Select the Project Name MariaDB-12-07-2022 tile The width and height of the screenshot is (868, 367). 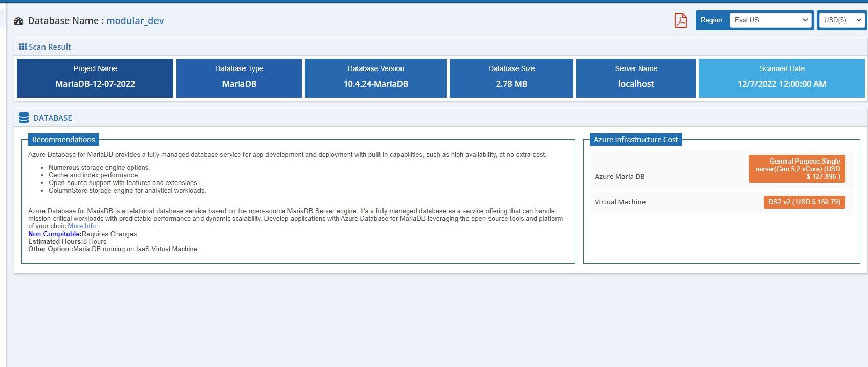(95, 78)
